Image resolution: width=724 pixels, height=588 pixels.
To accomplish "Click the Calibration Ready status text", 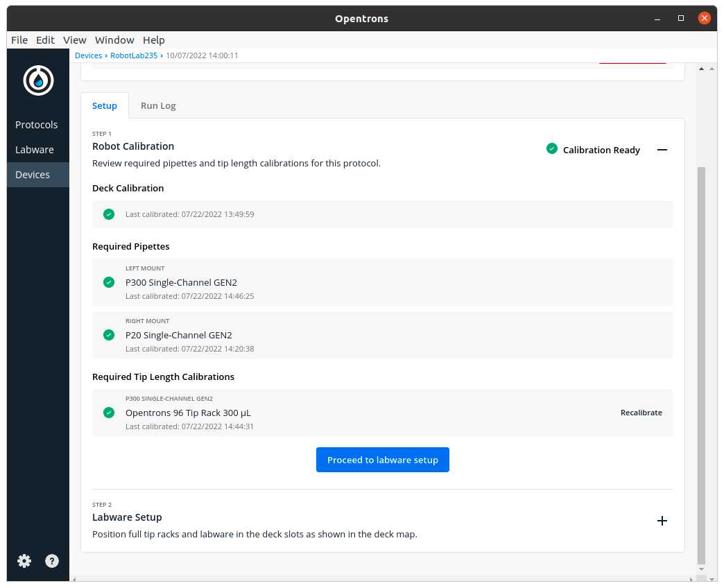I will tap(602, 150).
